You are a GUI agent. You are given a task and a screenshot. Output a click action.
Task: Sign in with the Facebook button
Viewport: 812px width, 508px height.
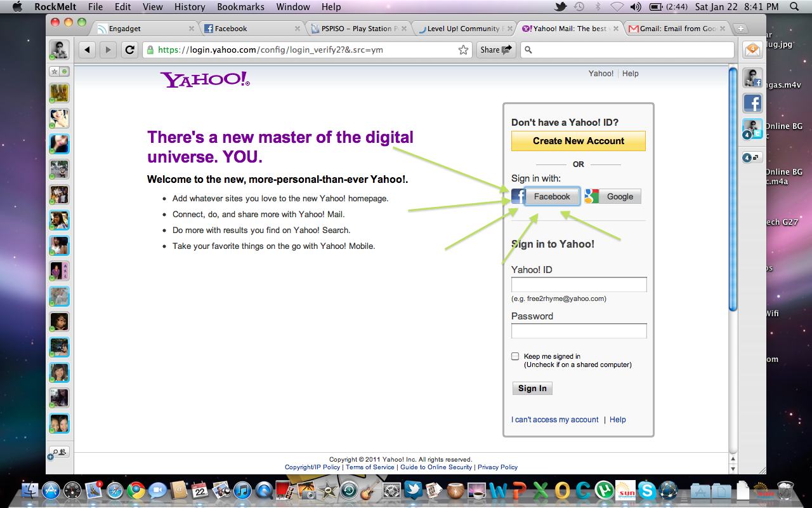[546, 196]
